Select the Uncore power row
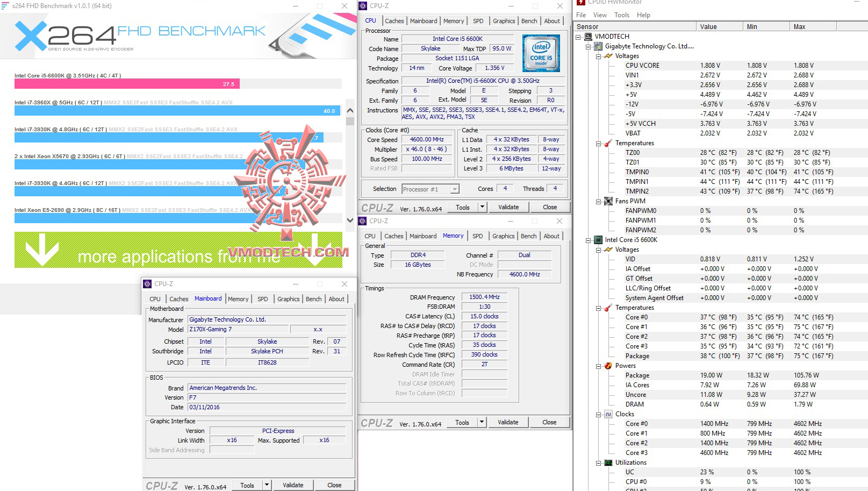 tap(636, 395)
